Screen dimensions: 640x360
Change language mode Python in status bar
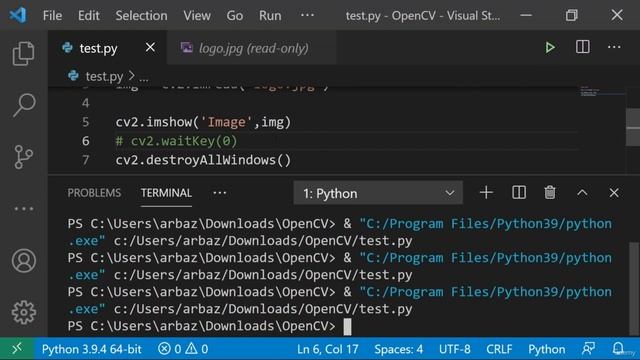tap(547, 349)
